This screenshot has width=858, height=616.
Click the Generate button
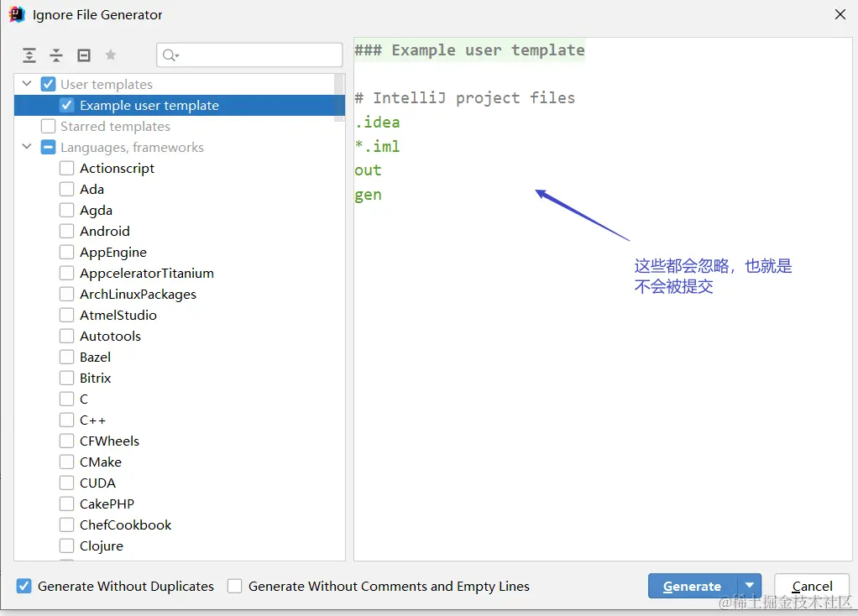pos(693,586)
